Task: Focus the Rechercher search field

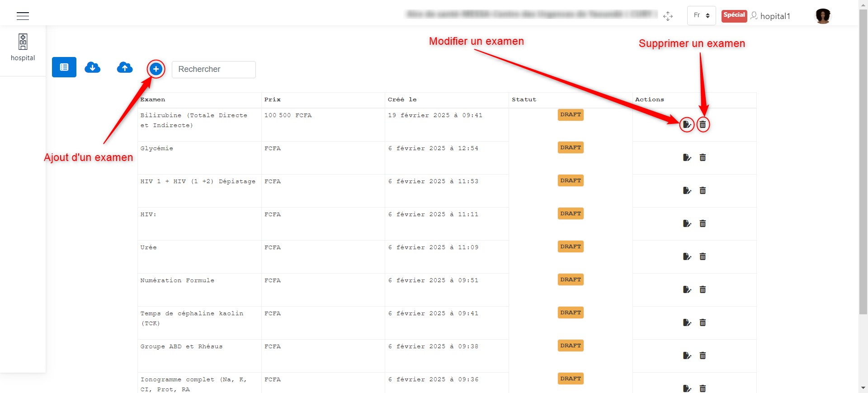Action: (214, 69)
